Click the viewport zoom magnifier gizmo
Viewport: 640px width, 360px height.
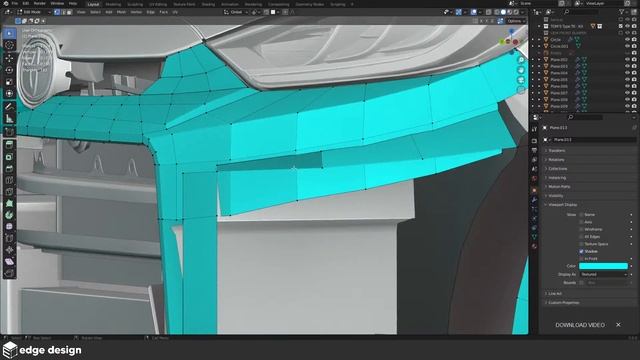coord(521,60)
